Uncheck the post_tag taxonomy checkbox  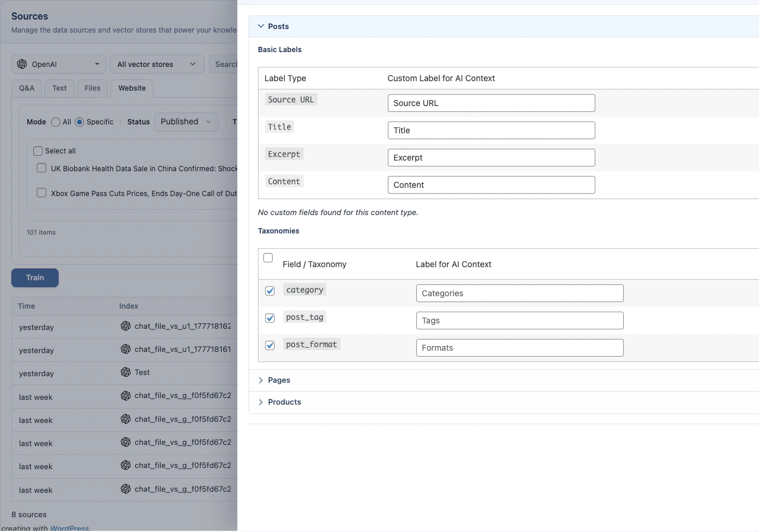point(270,318)
